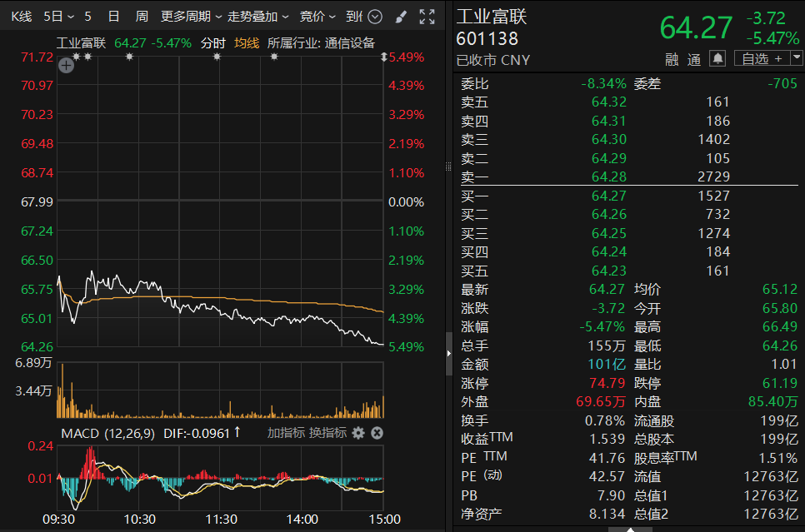
Task: Click the brush drawing tool icon
Action: click(x=401, y=17)
